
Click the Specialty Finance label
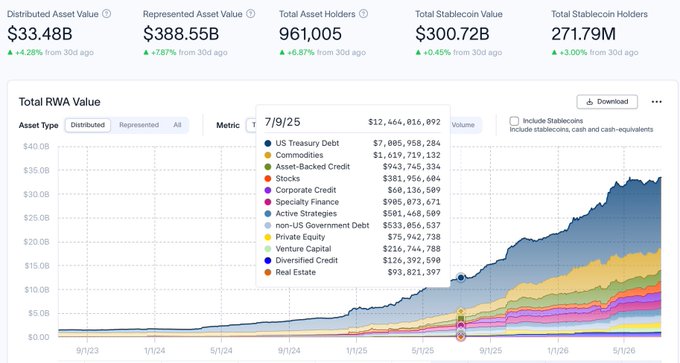pyautogui.click(x=307, y=202)
